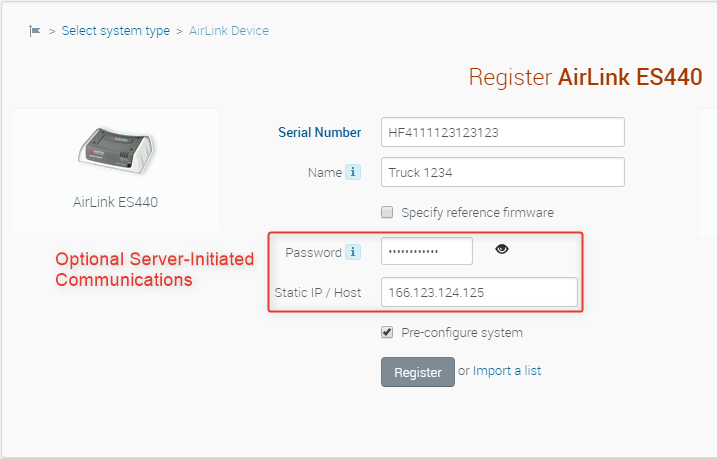Click the flag icon in the breadcrumb
Screen dimensions: 717x459
pyautogui.click(x=35, y=31)
